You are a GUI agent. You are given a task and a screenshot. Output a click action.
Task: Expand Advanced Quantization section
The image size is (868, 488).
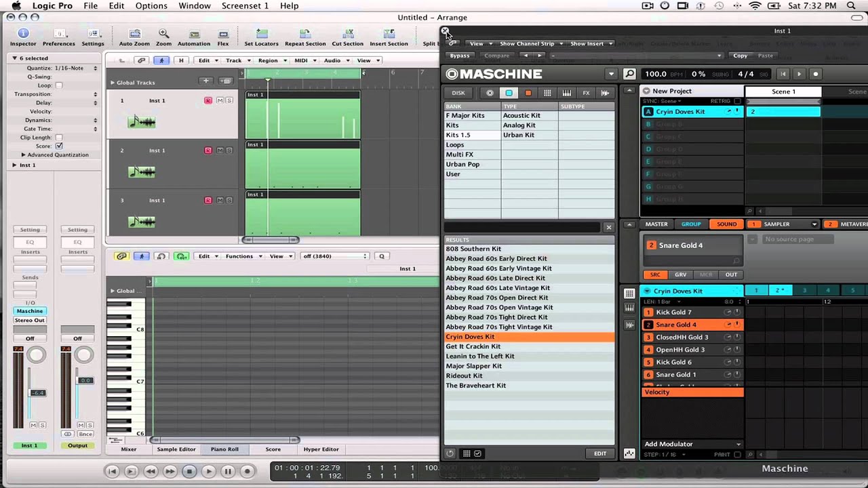24,155
